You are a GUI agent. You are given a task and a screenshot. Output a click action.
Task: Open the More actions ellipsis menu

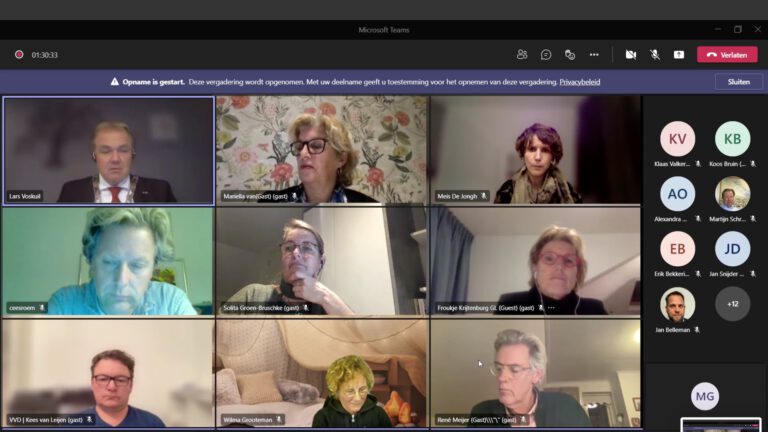594,54
